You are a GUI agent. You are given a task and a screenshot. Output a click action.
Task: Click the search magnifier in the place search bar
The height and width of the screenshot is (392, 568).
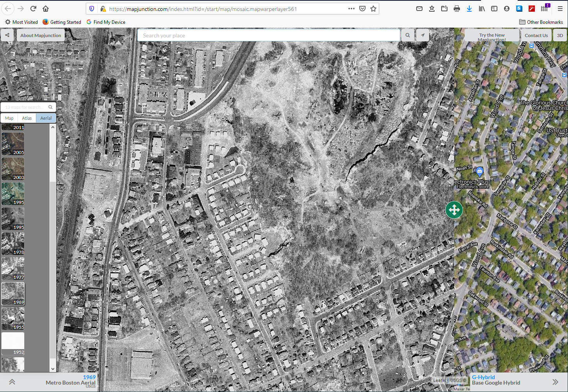(x=408, y=35)
